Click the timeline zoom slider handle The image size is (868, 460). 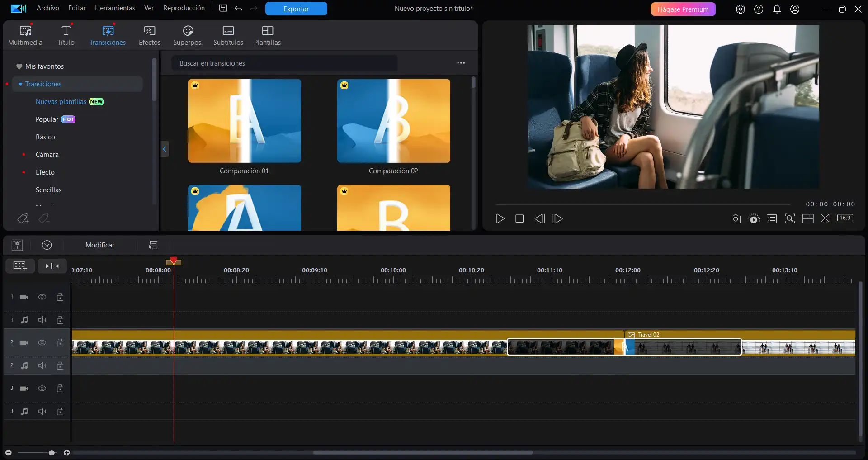[x=52, y=453]
